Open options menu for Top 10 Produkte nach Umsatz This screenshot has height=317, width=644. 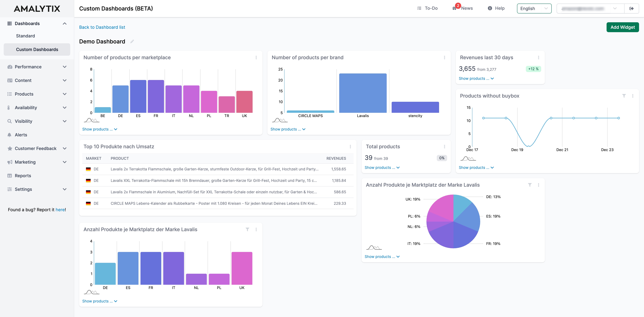point(350,146)
